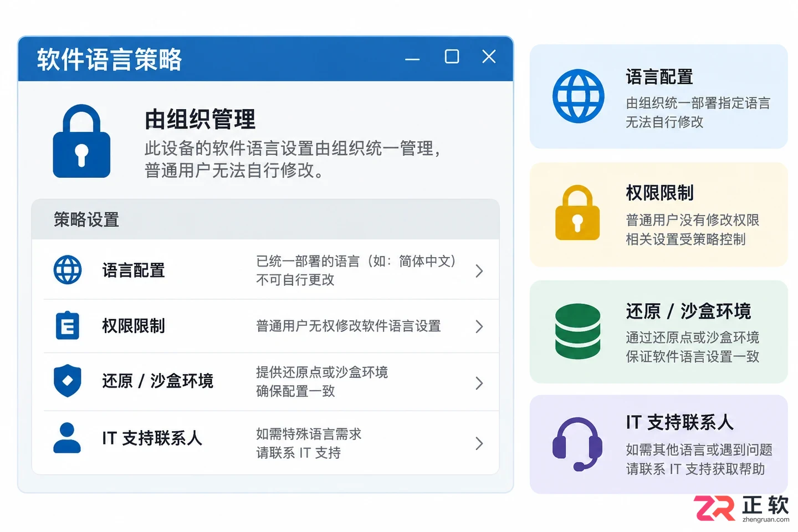Click the clipboard icon in 权限限制 row
The image size is (798, 532).
[x=68, y=325]
